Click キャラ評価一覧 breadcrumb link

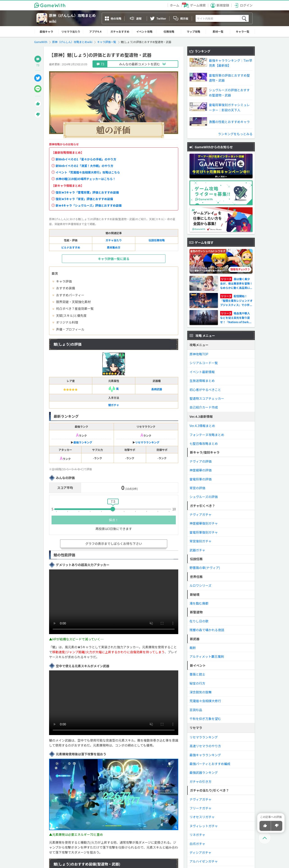pos(106,42)
